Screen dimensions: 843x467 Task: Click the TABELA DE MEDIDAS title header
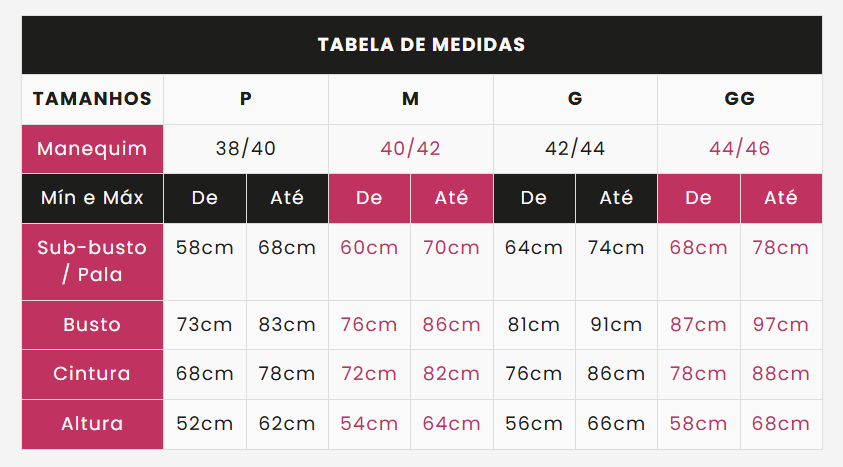(x=422, y=45)
